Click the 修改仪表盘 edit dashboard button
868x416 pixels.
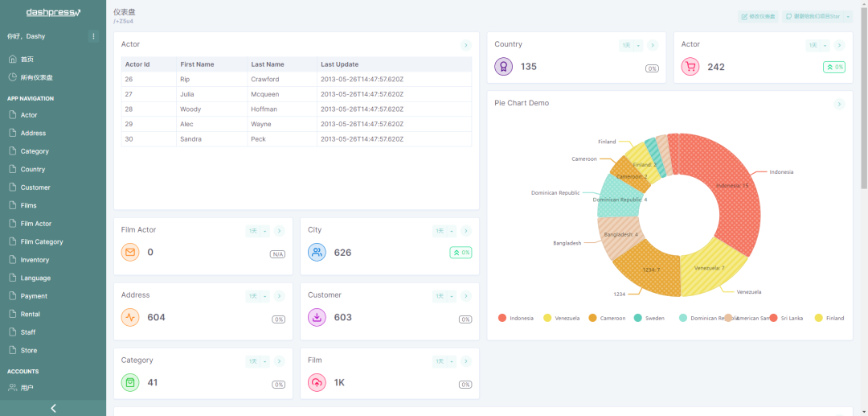758,16
